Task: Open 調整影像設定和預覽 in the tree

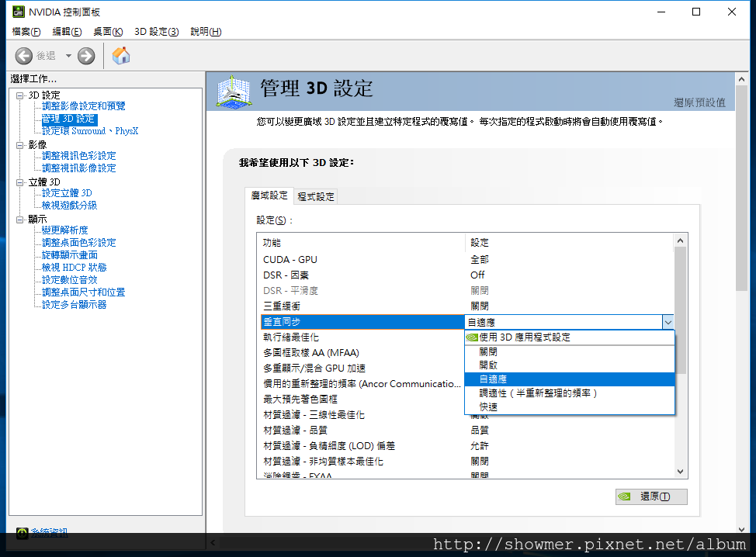Action: point(83,106)
